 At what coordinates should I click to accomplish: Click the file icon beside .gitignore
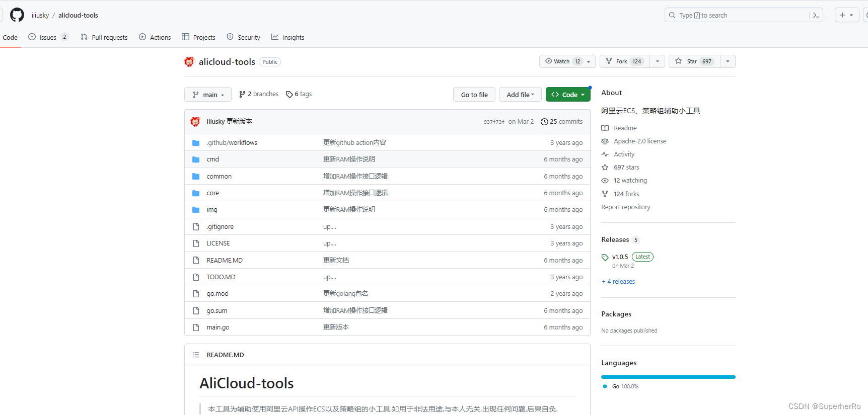(196, 227)
